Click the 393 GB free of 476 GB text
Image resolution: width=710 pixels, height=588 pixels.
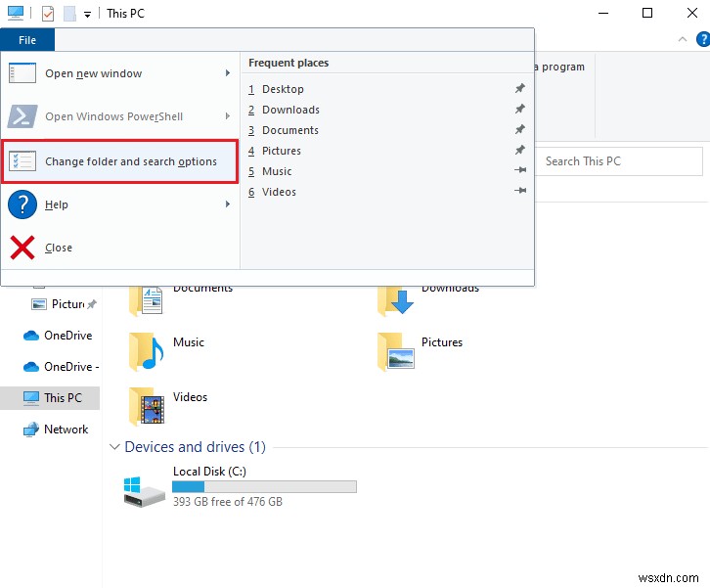pyautogui.click(x=228, y=502)
